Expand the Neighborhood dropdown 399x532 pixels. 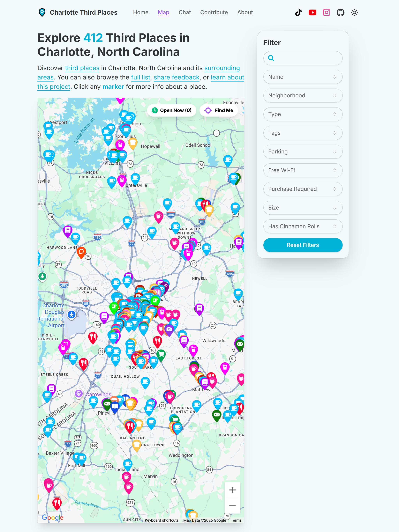tap(303, 96)
